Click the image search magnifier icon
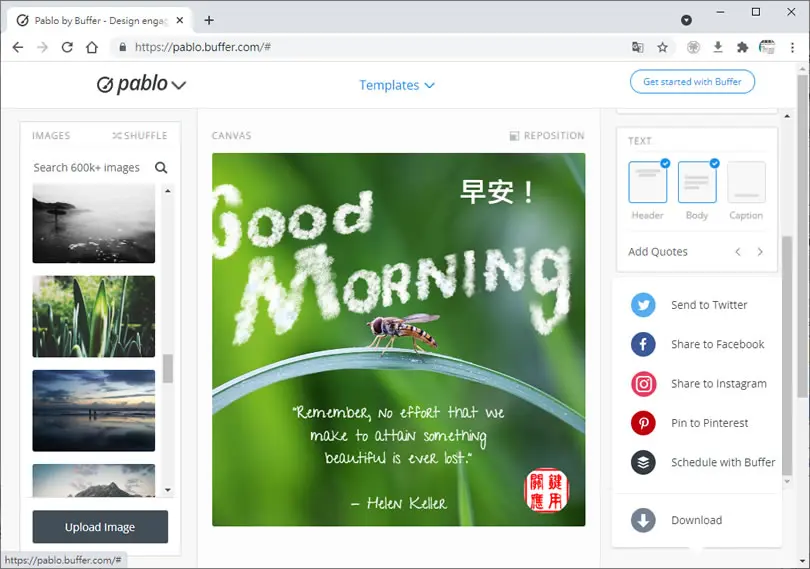Image resolution: width=810 pixels, height=569 pixels. pos(161,167)
